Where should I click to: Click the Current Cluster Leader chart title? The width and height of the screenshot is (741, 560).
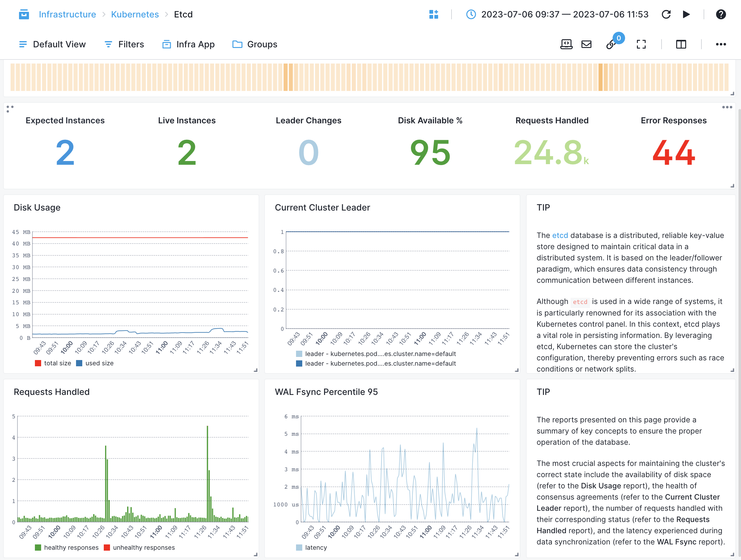point(322,208)
